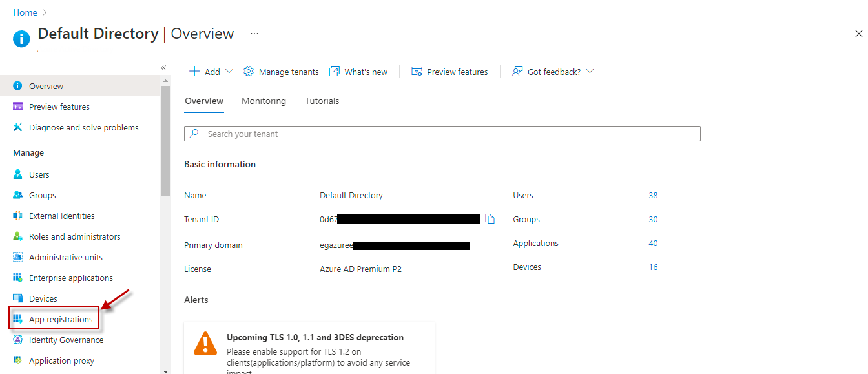The image size is (868, 374).
Task: Click the sidebar scroll down arrow
Action: pyautogui.click(x=165, y=370)
